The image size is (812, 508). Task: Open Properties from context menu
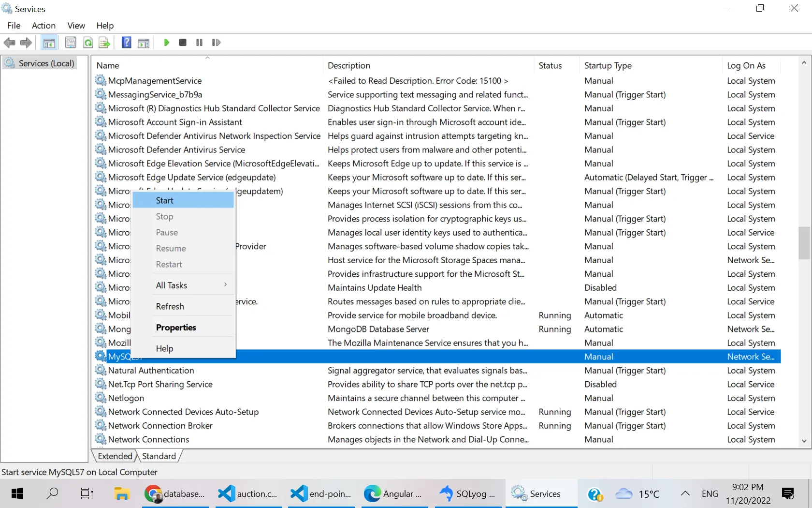(x=183, y=328)
